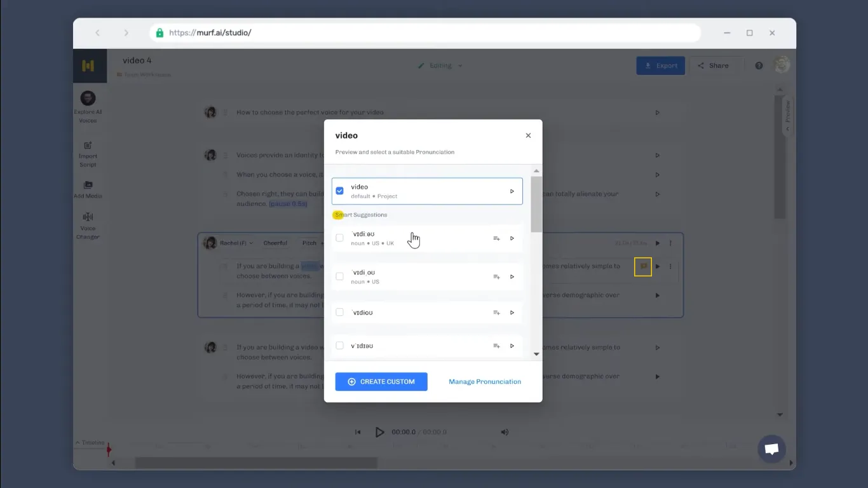
Task: Open Import Script in sidebar
Action: (88, 154)
